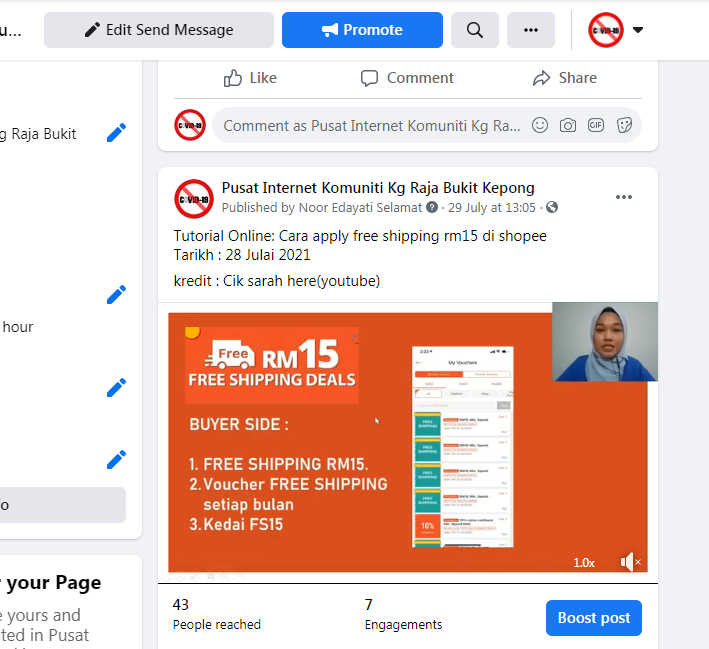
Task: Click the Comment action
Action: click(x=407, y=78)
